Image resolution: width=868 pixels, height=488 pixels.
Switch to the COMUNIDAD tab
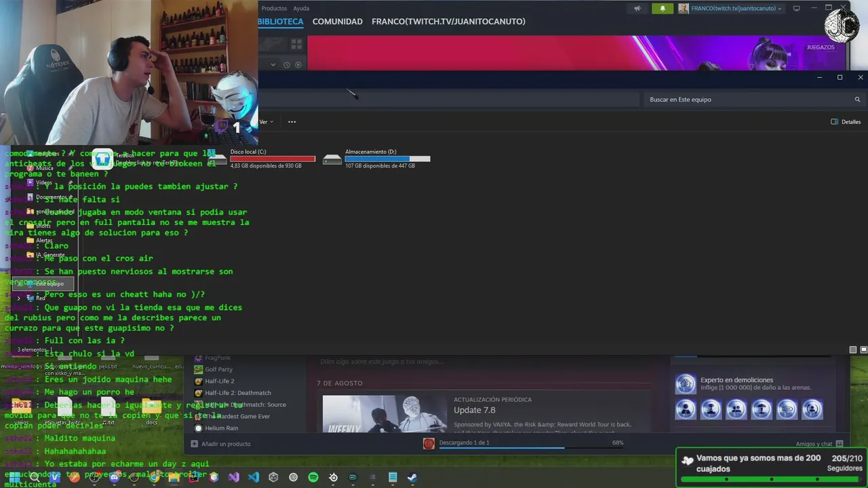[x=338, y=22]
